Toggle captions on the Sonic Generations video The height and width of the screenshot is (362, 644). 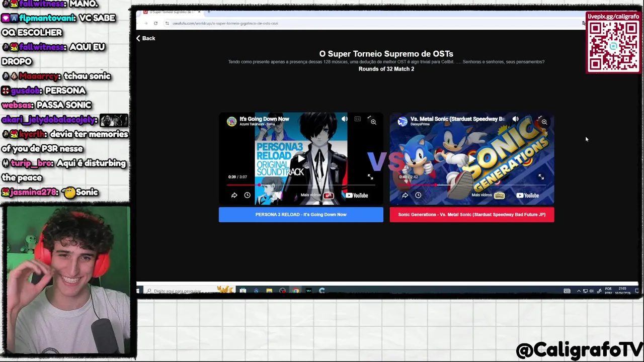[528, 119]
